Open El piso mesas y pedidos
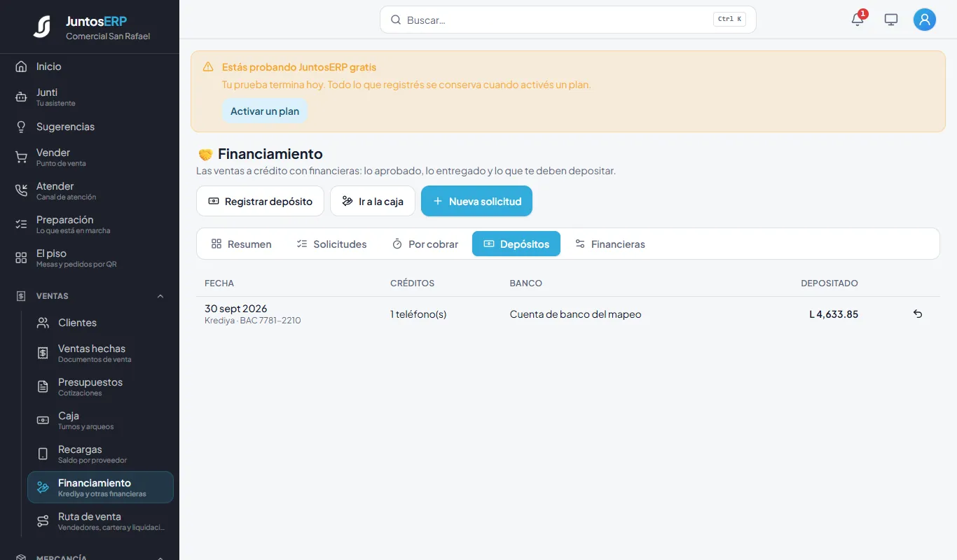957x560 pixels. pos(90,258)
